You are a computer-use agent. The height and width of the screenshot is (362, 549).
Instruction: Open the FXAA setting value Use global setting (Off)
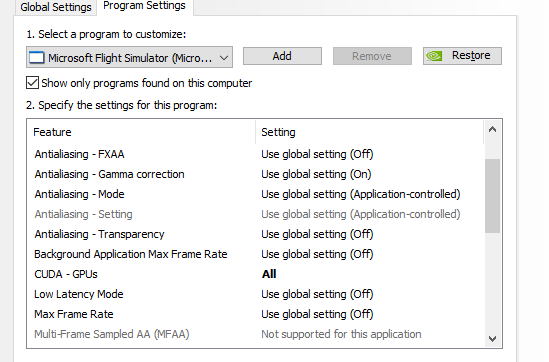click(317, 154)
